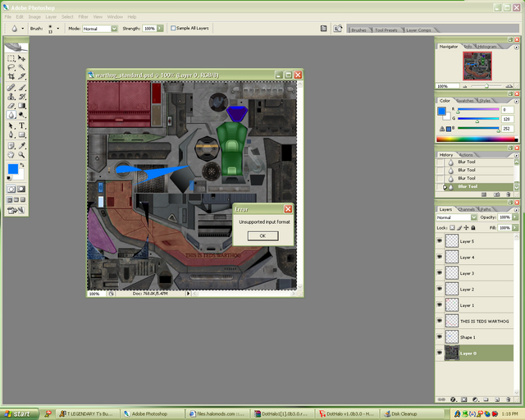Screen dimensions: 525x420
Task: Hide THIS IS TEDS WARTHOG layer
Action: point(440,321)
